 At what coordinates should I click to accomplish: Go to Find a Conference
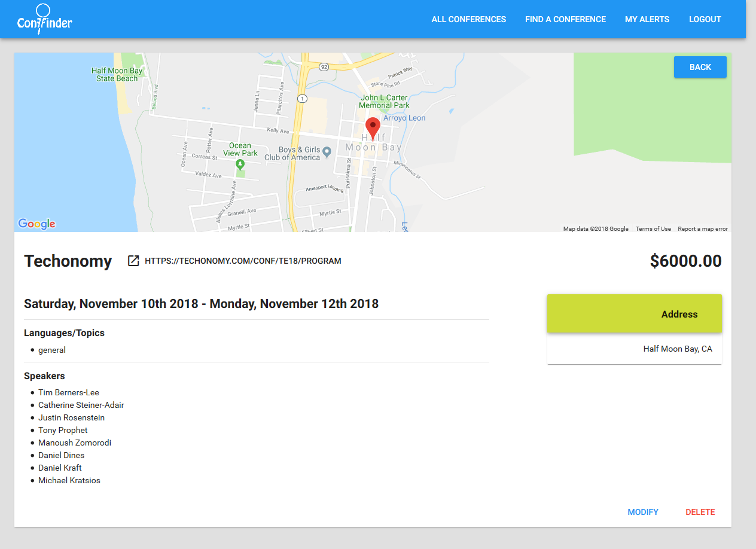[565, 19]
